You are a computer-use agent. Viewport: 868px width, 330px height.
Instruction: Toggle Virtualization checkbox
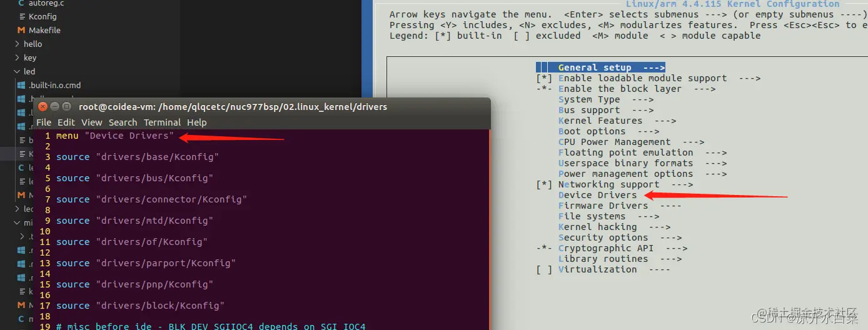[x=544, y=269]
